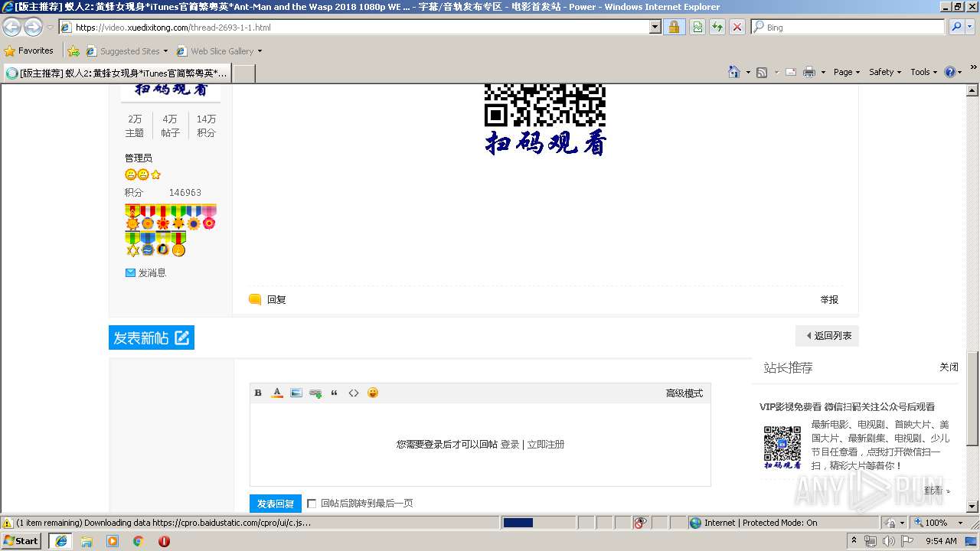Show hidden tray icons arrow
The height and width of the screenshot is (551, 980).
854,541
